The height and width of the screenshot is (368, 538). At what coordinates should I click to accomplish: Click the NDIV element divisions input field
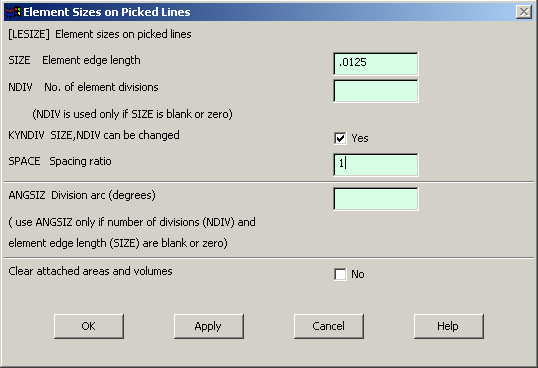(376, 91)
